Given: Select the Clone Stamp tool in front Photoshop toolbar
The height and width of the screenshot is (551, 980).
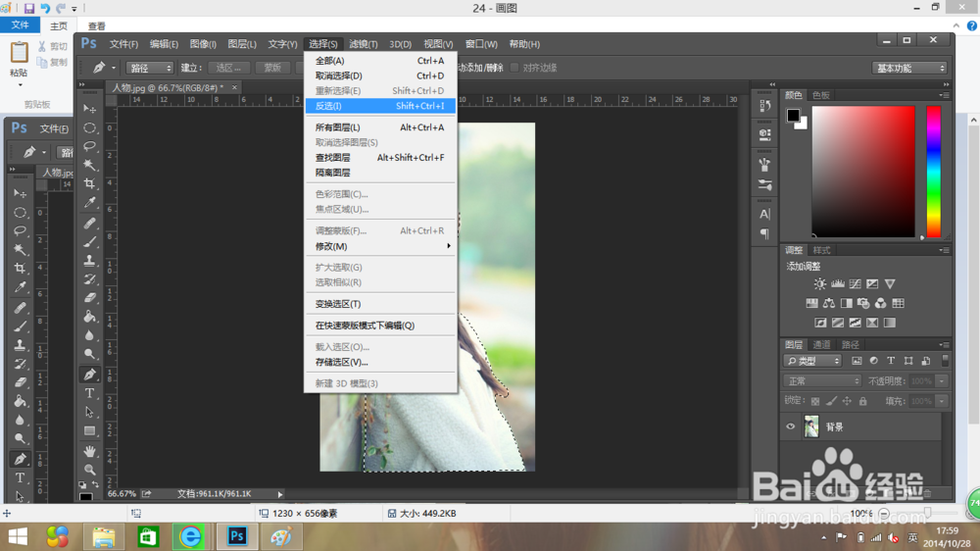Looking at the screenshot, I should pos(90,260).
